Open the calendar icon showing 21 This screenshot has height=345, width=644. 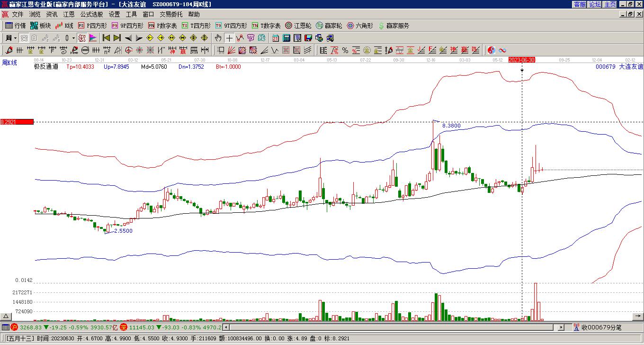[x=276, y=38]
